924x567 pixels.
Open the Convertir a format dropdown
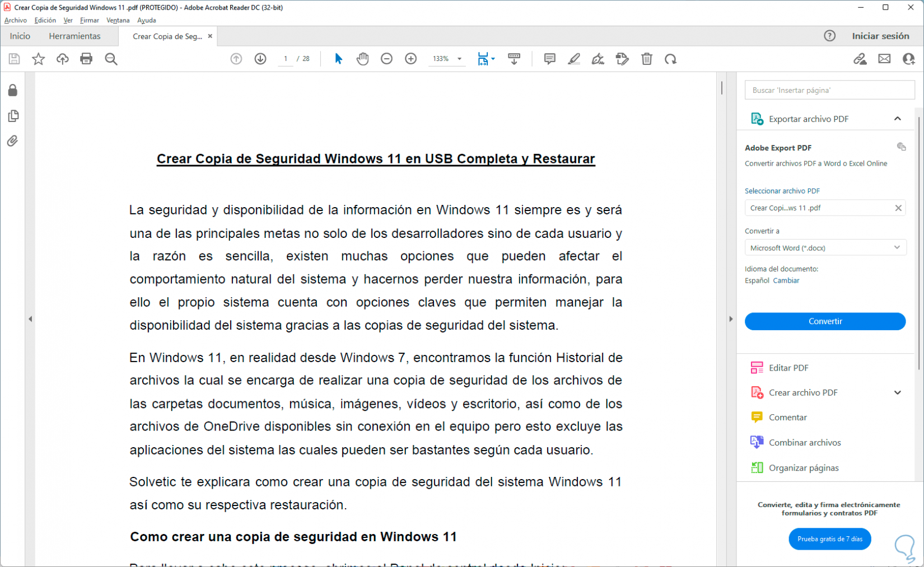click(825, 247)
